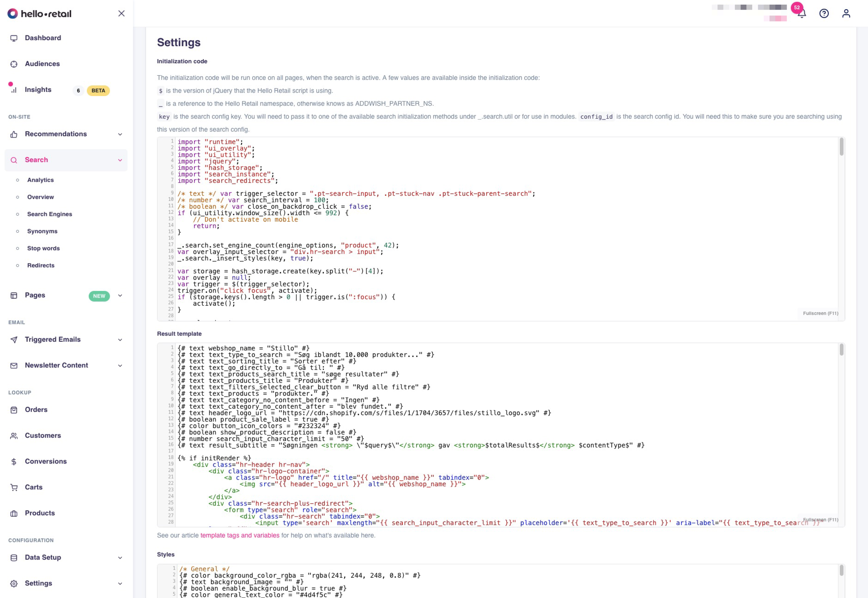868x598 pixels.
Task: Click the Search magnifier icon in sidebar
Action: [14, 160]
